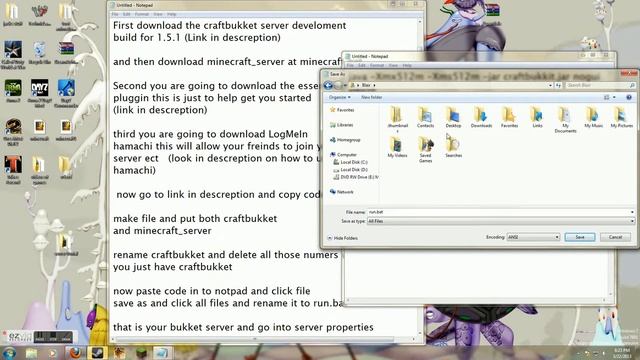
Task: Select Homegroup in the navigation pane
Action: 345,140
